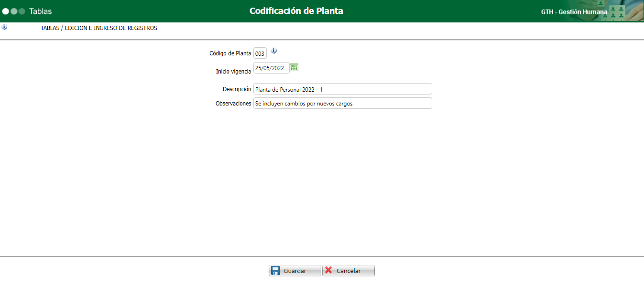The width and height of the screenshot is (644, 284).
Task: Click the Tablas header label
Action: coord(41,11)
